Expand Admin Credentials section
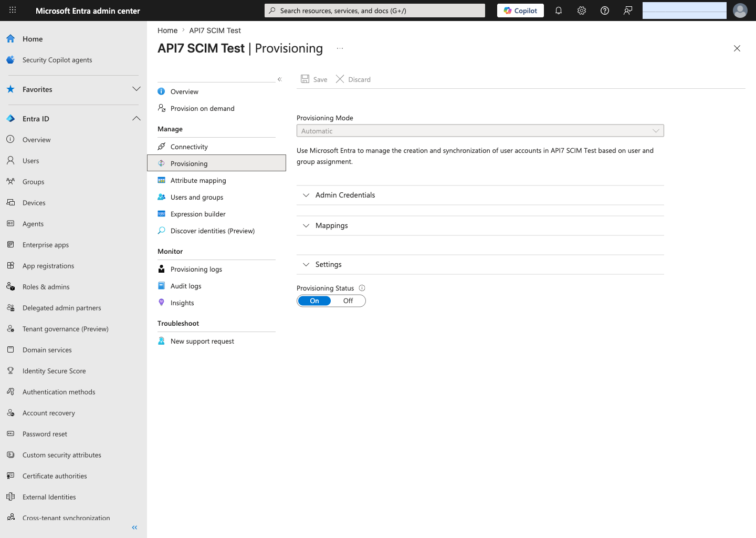 pyautogui.click(x=480, y=195)
